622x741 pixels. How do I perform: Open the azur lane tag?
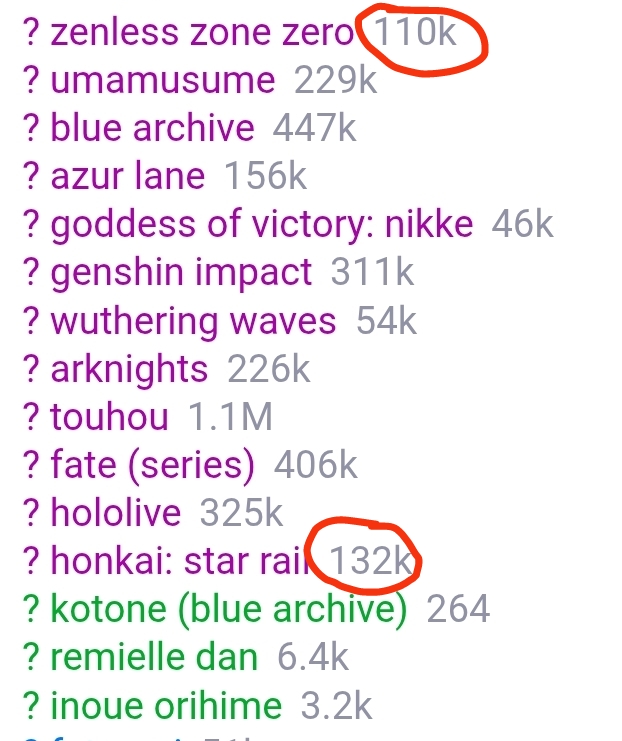coord(128,176)
